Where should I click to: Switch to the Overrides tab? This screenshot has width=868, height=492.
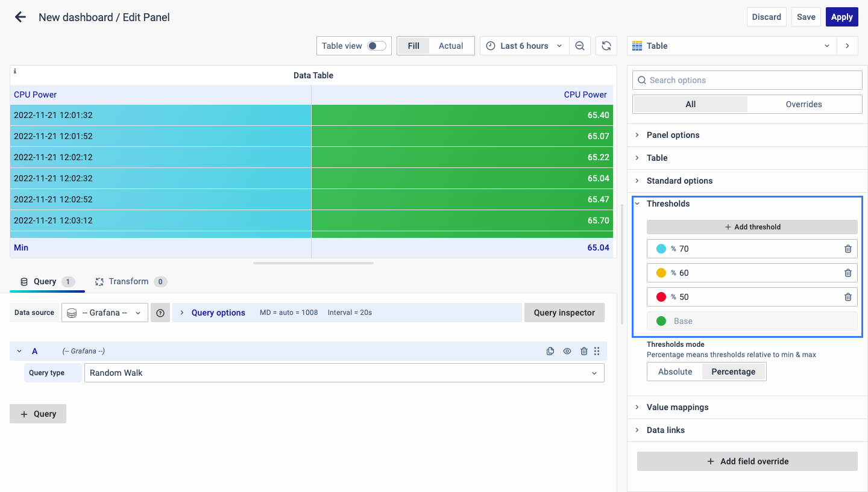804,104
